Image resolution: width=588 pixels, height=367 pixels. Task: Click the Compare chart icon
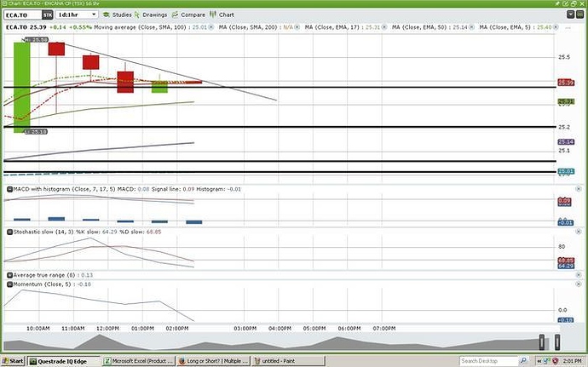pyautogui.click(x=176, y=14)
